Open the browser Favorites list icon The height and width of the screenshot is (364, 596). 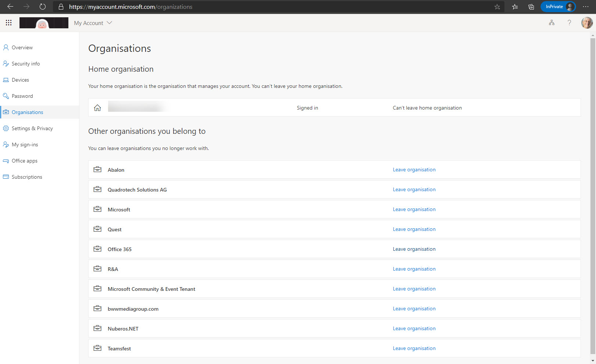[515, 7]
